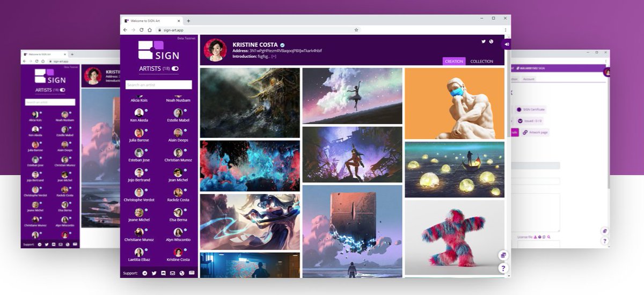Go to browser home in front window
This screenshot has width=644, height=295.
(x=150, y=30)
